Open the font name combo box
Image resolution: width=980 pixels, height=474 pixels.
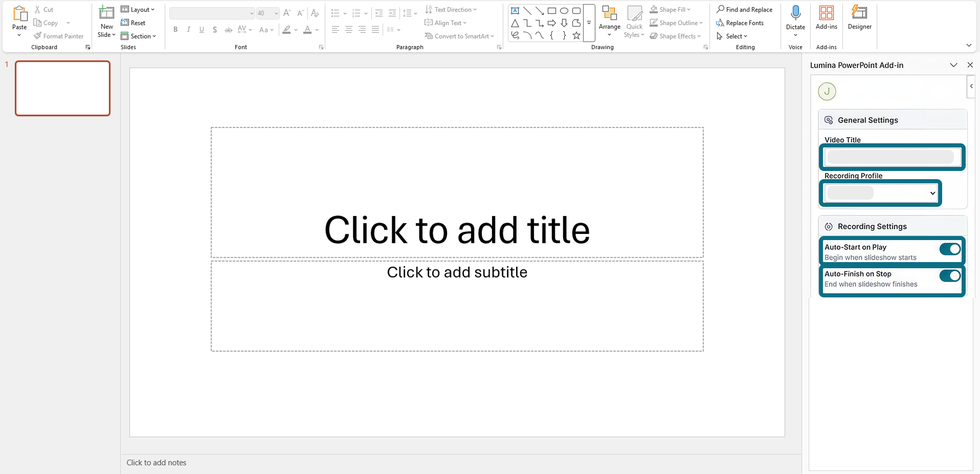[x=212, y=13]
